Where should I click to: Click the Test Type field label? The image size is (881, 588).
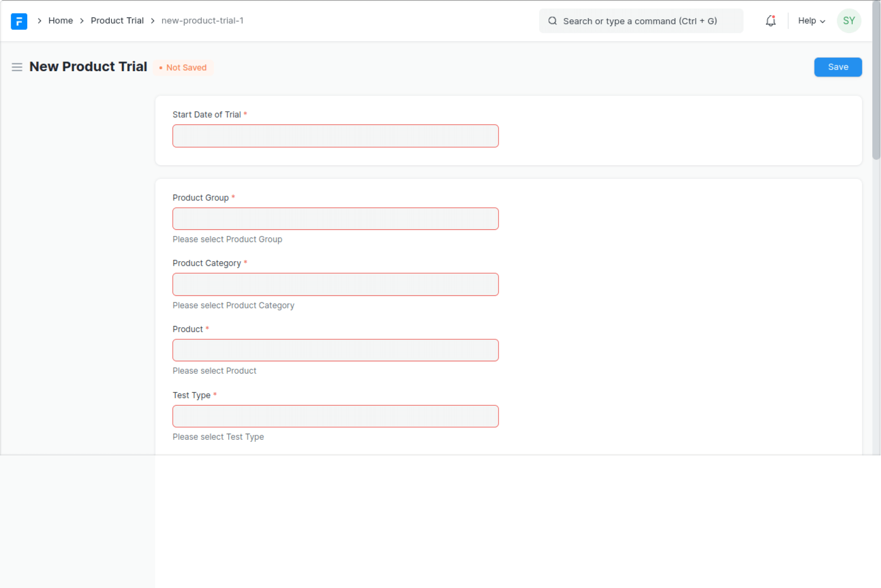191,395
